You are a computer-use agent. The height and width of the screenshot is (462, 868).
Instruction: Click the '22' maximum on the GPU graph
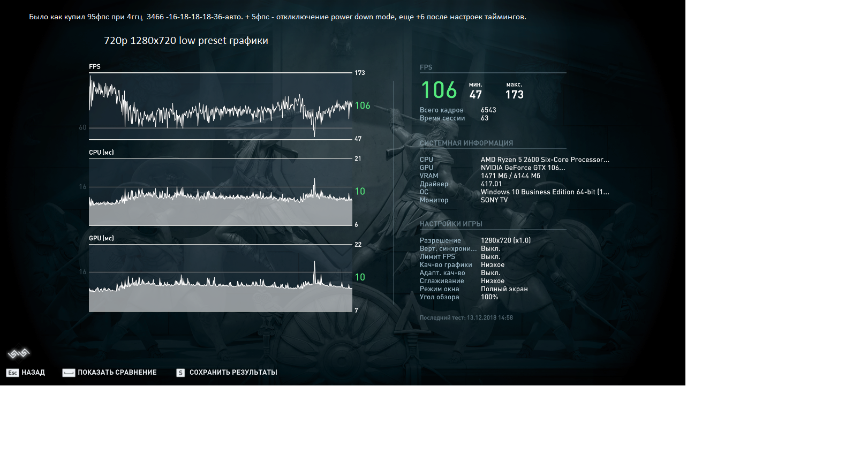click(358, 245)
